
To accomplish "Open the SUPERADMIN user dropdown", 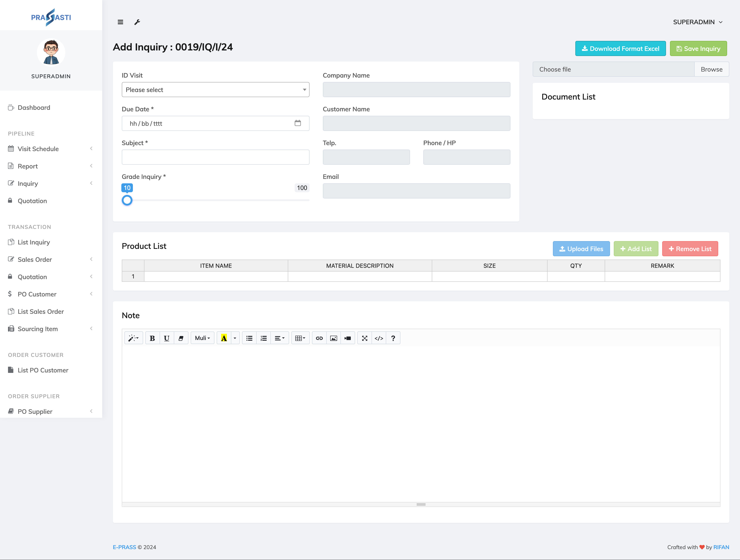I will coord(698,22).
